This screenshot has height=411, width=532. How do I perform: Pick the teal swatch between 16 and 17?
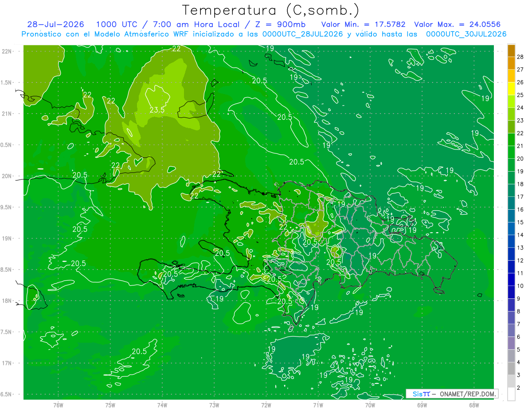pos(511,203)
